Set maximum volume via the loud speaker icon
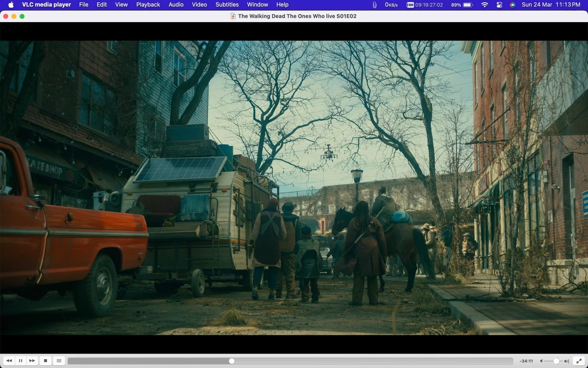 (567, 361)
